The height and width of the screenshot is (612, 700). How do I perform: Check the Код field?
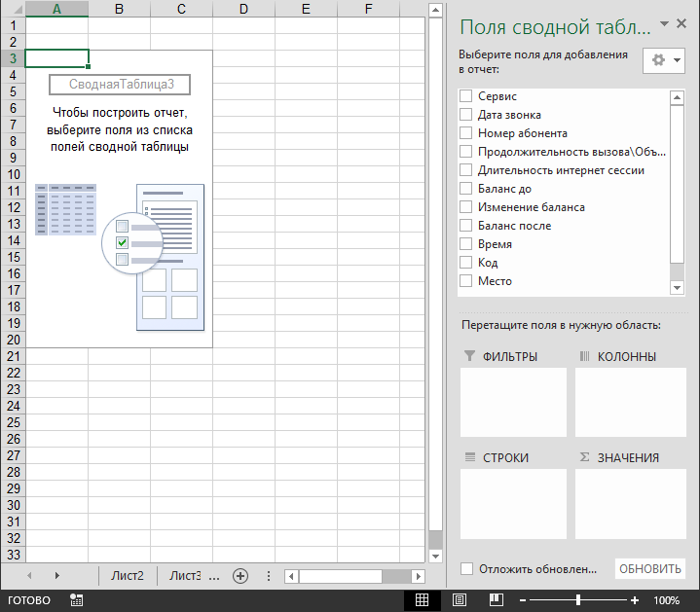tap(465, 263)
